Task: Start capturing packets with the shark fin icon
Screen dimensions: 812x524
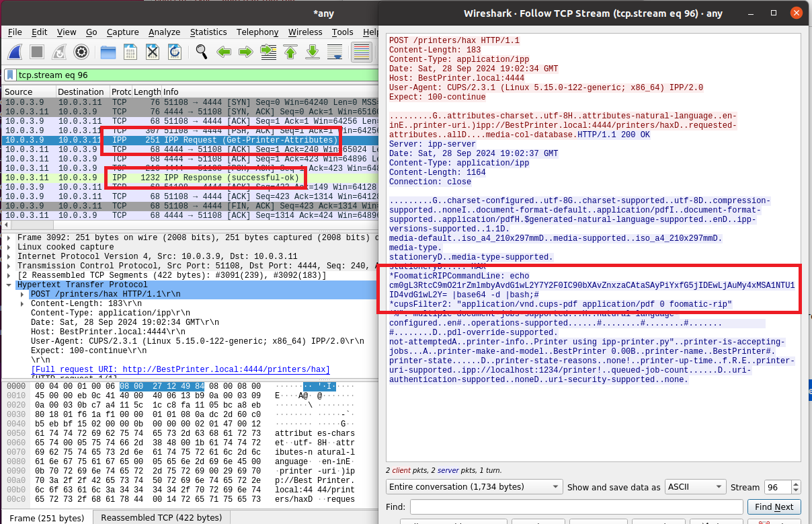Action: [16, 52]
